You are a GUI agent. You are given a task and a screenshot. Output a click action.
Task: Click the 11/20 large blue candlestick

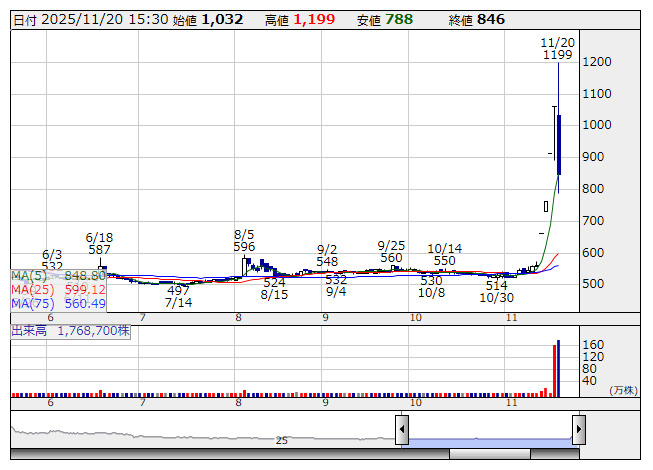tap(559, 145)
